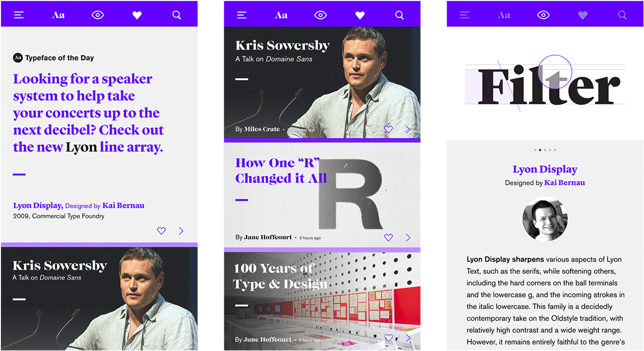The height and width of the screenshot is (351, 644).
Task: Open 100 Years of Type & Design via chevron
Action: click(x=408, y=338)
